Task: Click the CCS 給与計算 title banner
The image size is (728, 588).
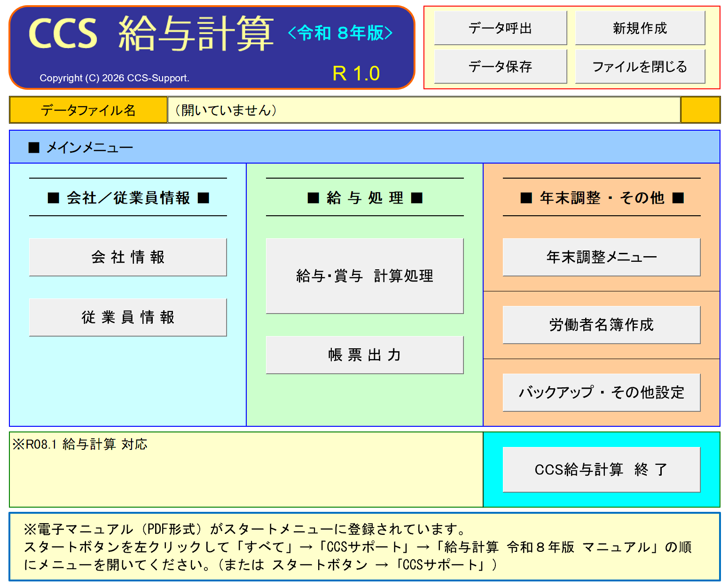Action: click(x=211, y=47)
